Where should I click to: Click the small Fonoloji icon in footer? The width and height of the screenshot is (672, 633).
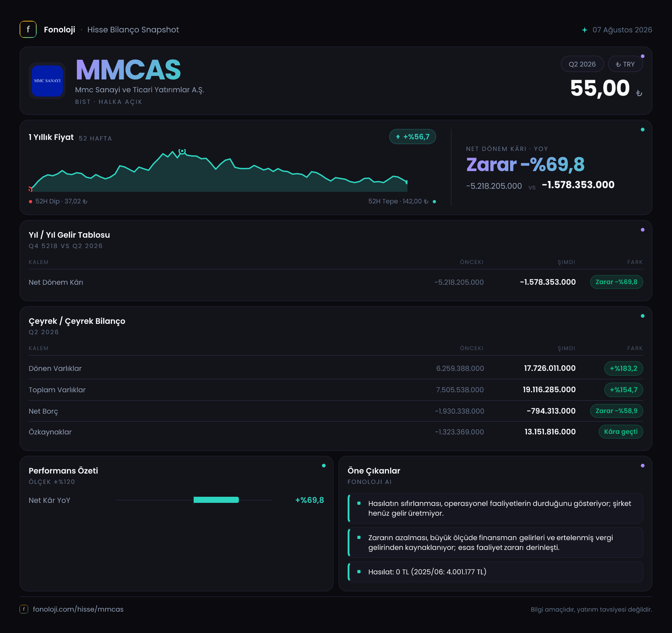coord(24,609)
